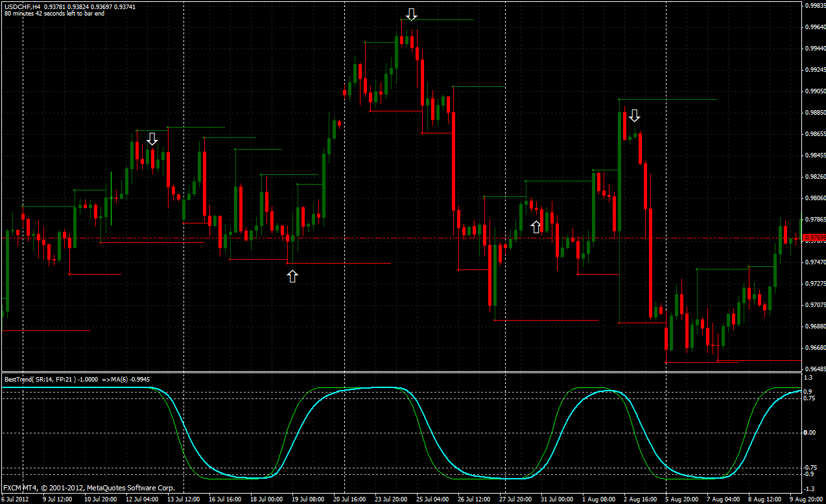Click the 0.97275 price axis label
The image size is (826, 504).
pyautogui.click(x=814, y=284)
